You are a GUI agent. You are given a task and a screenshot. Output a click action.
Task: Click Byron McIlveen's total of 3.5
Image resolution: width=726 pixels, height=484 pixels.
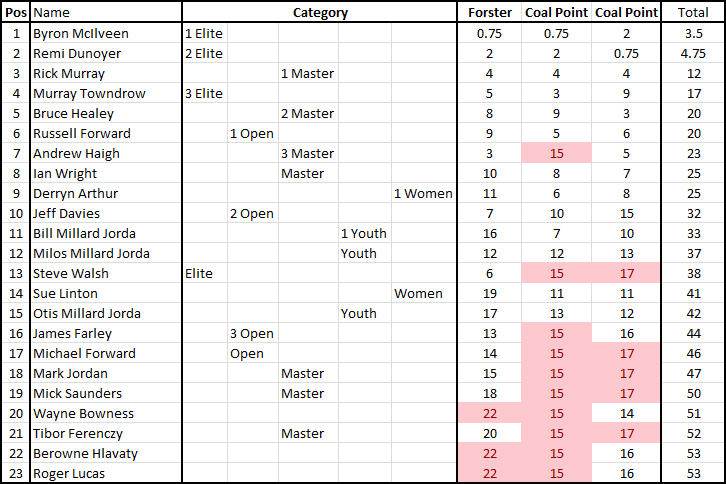click(693, 33)
